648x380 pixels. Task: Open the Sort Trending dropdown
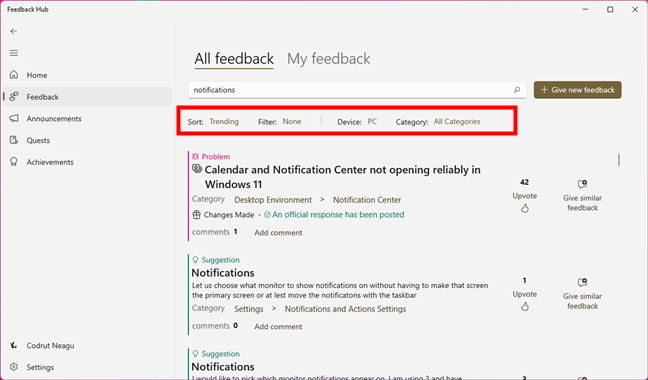pos(224,121)
